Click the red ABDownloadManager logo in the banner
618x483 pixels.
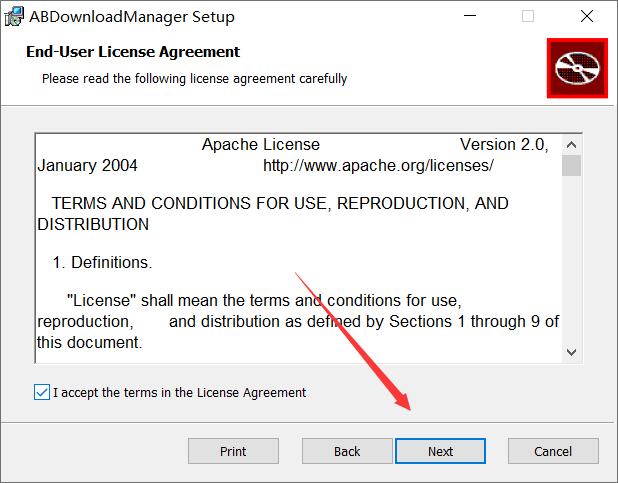pos(577,69)
